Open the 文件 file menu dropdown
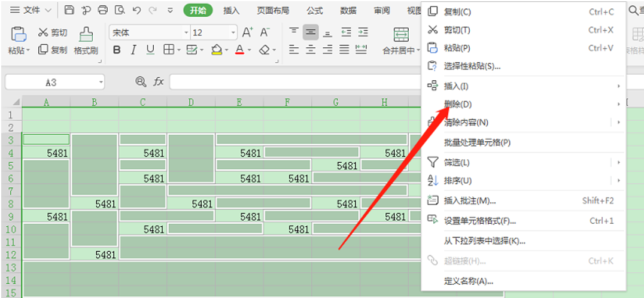Viewport: 644px width, 298px height. [x=31, y=10]
